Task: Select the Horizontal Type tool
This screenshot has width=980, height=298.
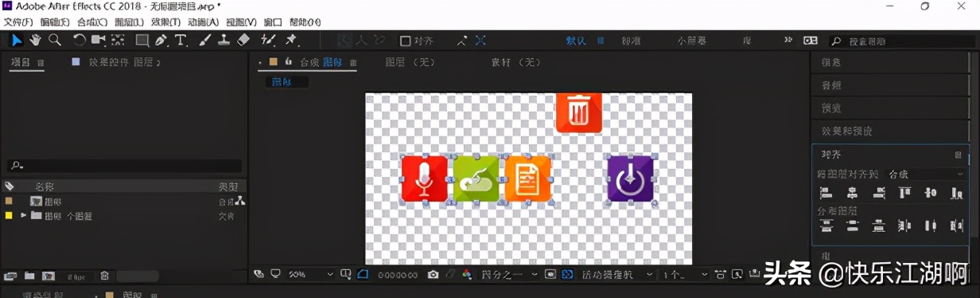Action: pos(181,40)
